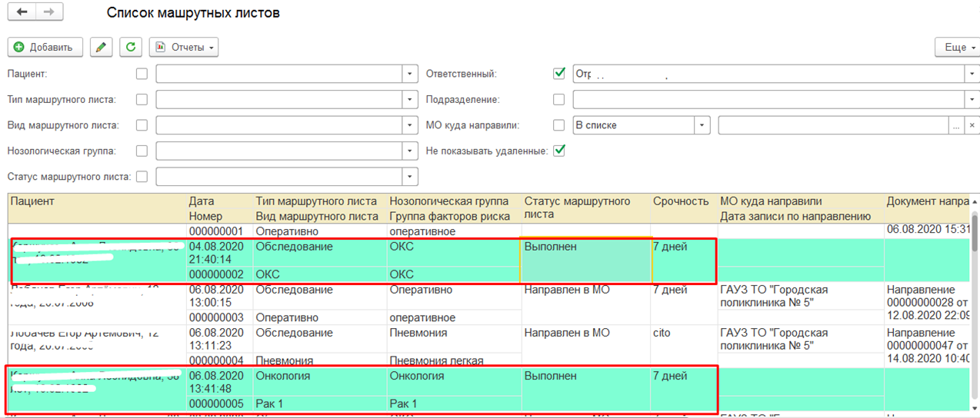Open the Еще menu
This screenshot has height=418, width=980.
click(x=956, y=48)
